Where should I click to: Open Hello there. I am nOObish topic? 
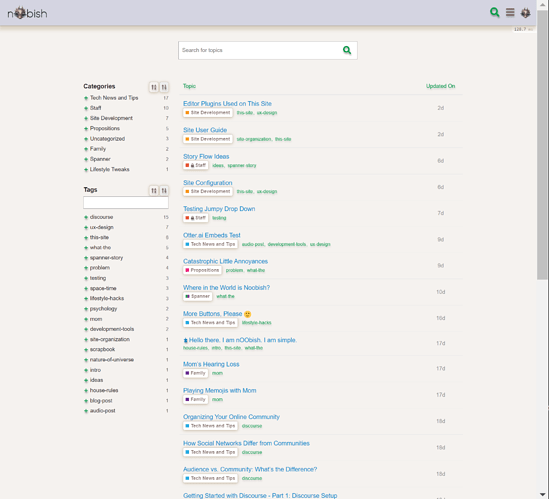(243, 340)
